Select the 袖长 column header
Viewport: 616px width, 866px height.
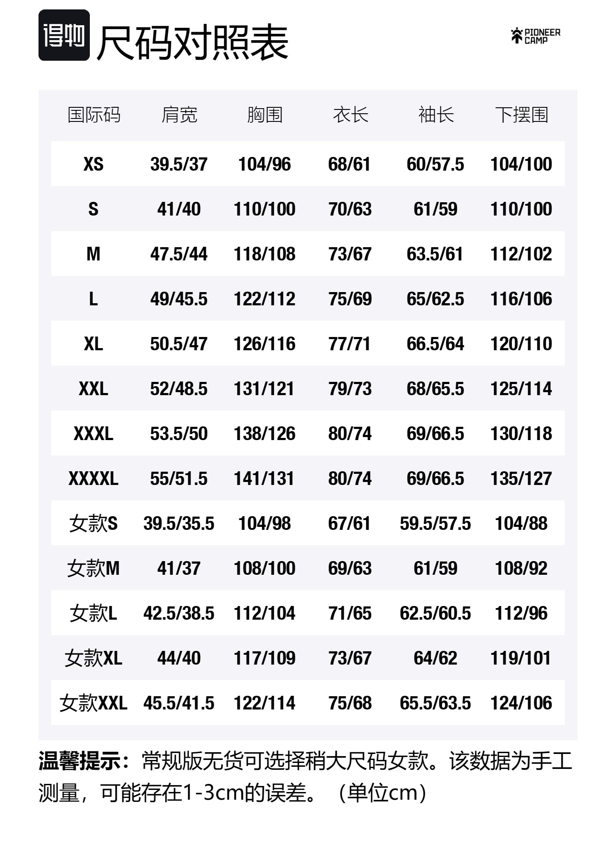(x=435, y=115)
